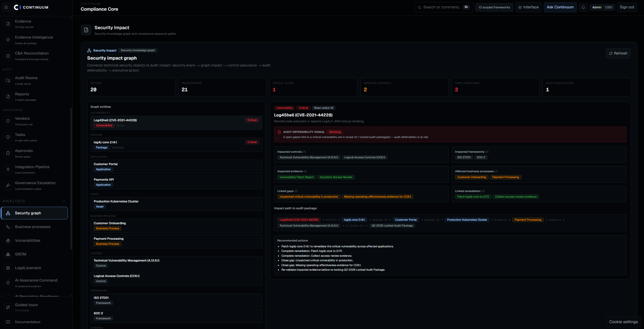644x329 pixels.
Task: Click the Integration Pipeline plug icon
Action: point(8,169)
